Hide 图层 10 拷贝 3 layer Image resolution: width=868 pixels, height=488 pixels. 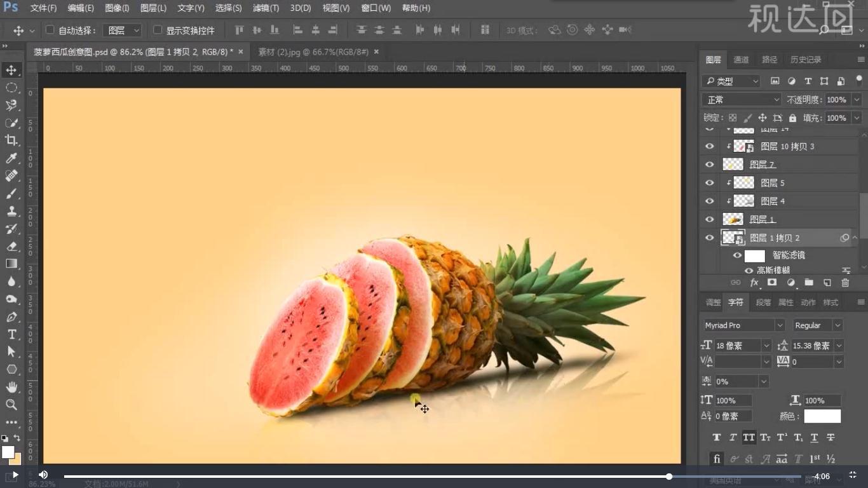point(710,146)
